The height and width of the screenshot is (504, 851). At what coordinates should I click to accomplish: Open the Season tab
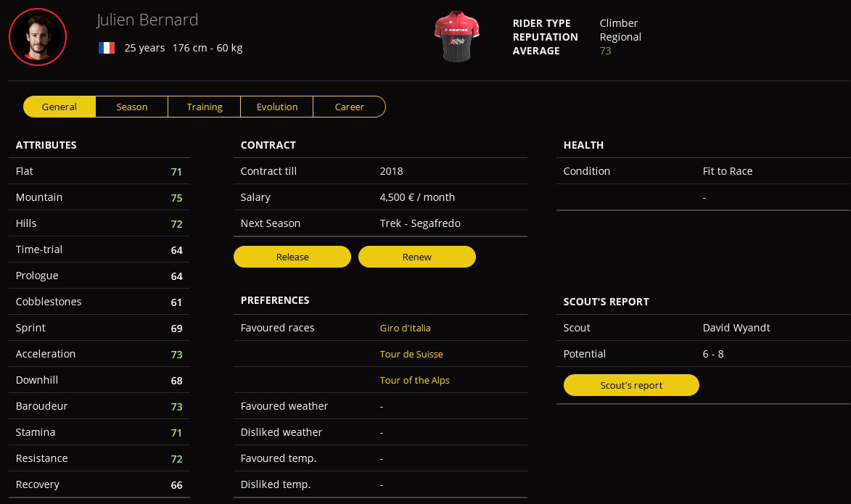132,107
